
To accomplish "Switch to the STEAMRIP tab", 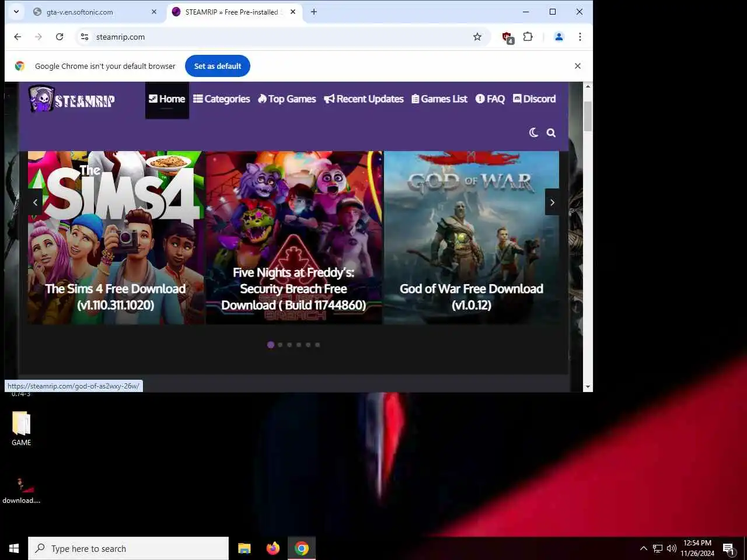I will point(233,12).
